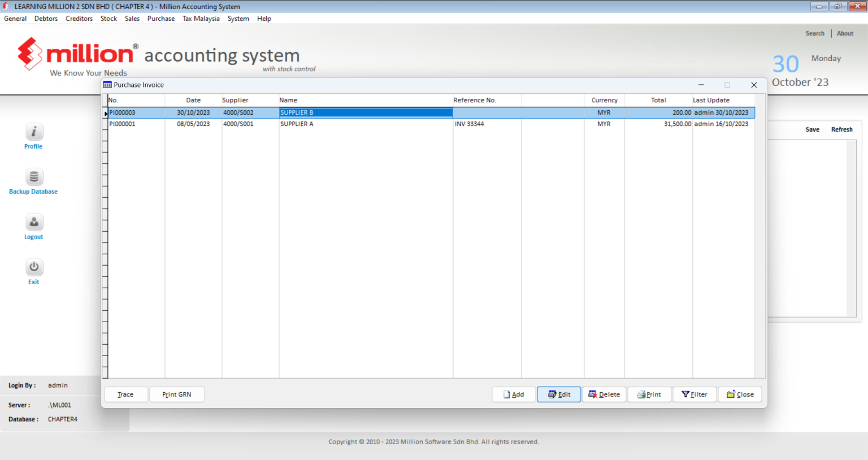868x460 pixels.
Task: Open the System menu
Action: tap(238, 19)
